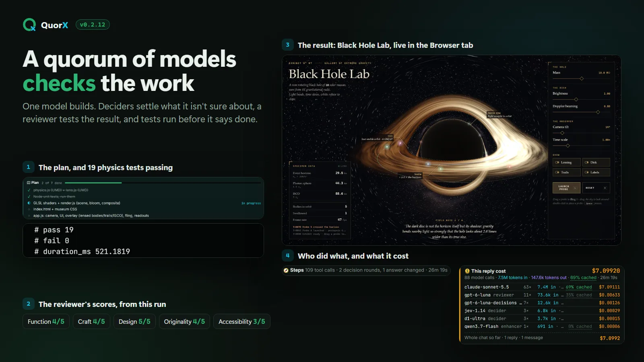This screenshot has height=362, width=644.
Task: Click the Black Hole Lab title
Action: point(329,74)
